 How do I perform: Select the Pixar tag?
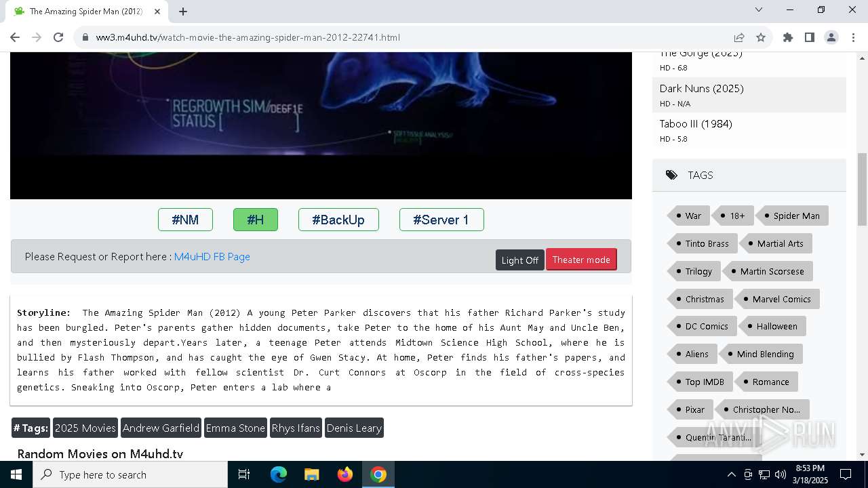pyautogui.click(x=690, y=409)
